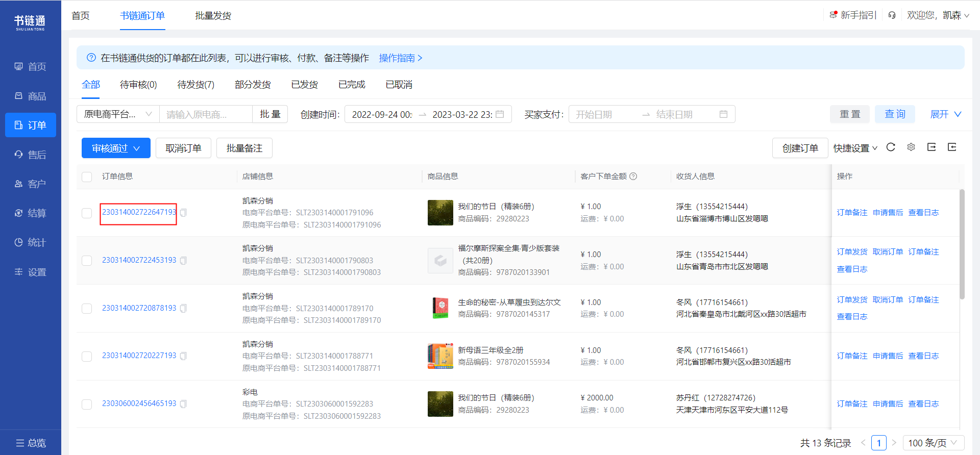Click the 书链通 logo
Screen dimensions: 980x455
[x=30, y=22]
